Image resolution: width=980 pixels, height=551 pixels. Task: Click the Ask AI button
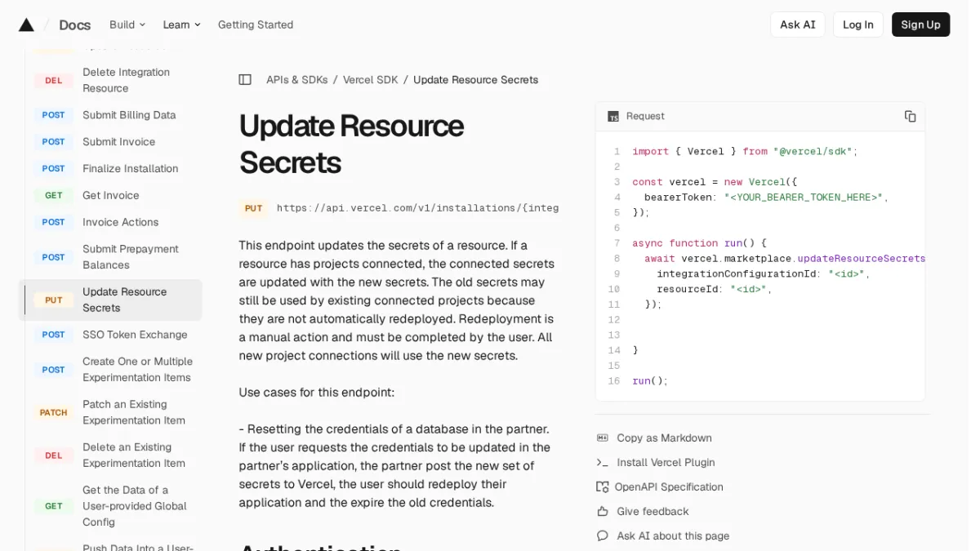(798, 24)
